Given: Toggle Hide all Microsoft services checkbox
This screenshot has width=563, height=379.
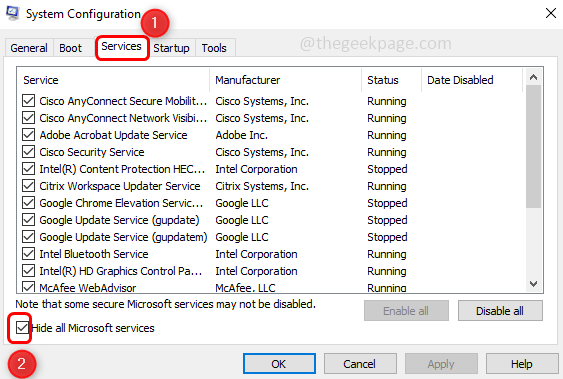Looking at the screenshot, I should pyautogui.click(x=22, y=328).
